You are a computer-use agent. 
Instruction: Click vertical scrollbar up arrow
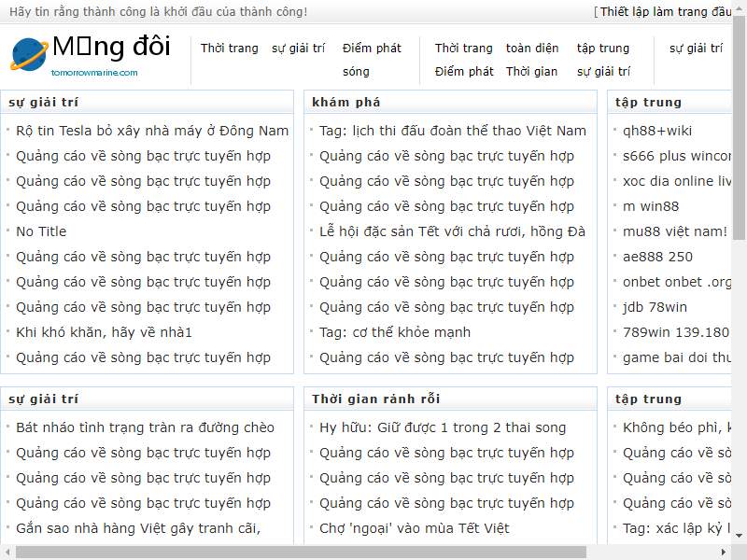click(x=739, y=8)
